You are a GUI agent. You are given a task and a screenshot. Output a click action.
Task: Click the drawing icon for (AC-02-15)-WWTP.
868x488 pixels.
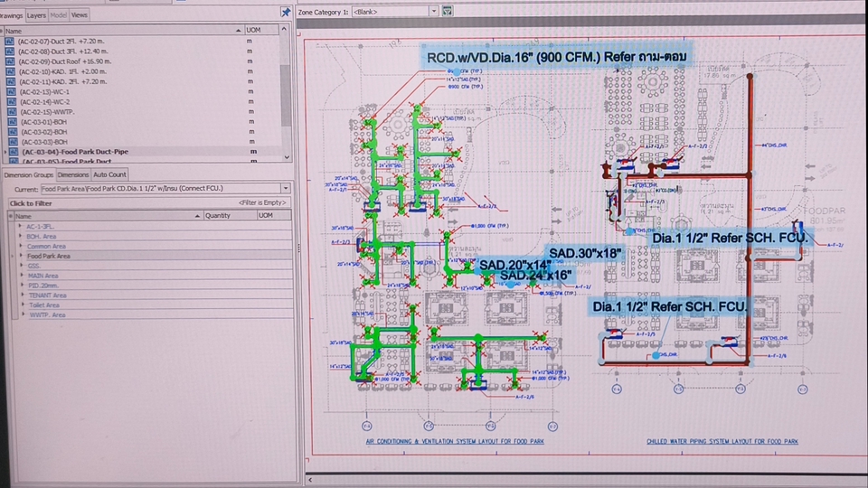tap(10, 111)
